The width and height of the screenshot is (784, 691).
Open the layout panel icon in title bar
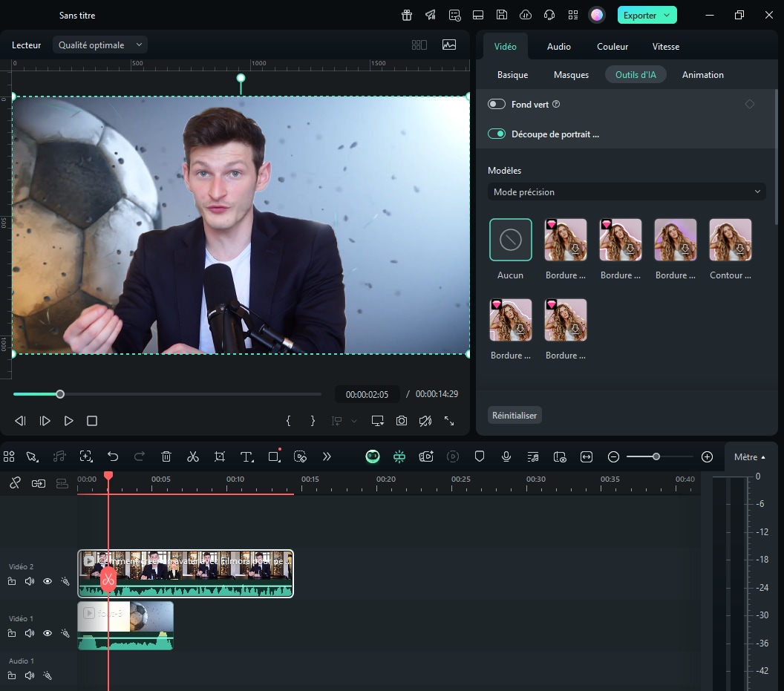coord(478,15)
